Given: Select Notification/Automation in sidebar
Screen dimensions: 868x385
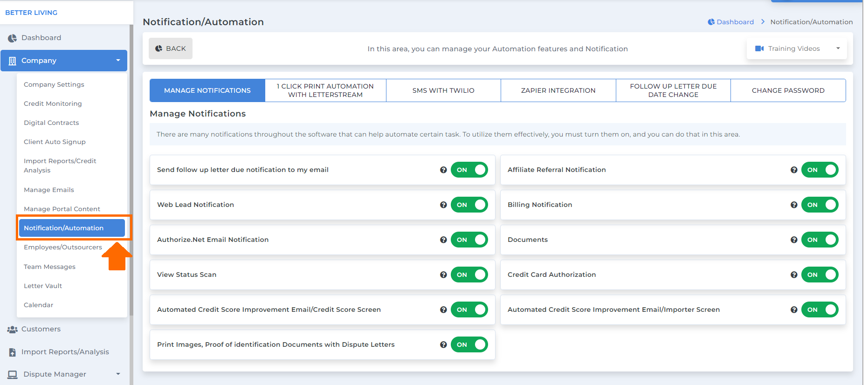Looking at the screenshot, I should pyautogui.click(x=72, y=228).
